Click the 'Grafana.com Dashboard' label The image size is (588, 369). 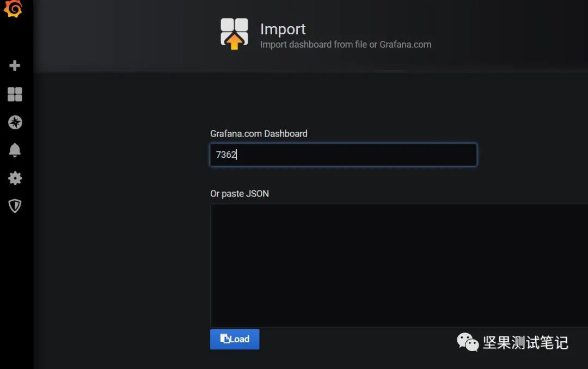tap(259, 134)
